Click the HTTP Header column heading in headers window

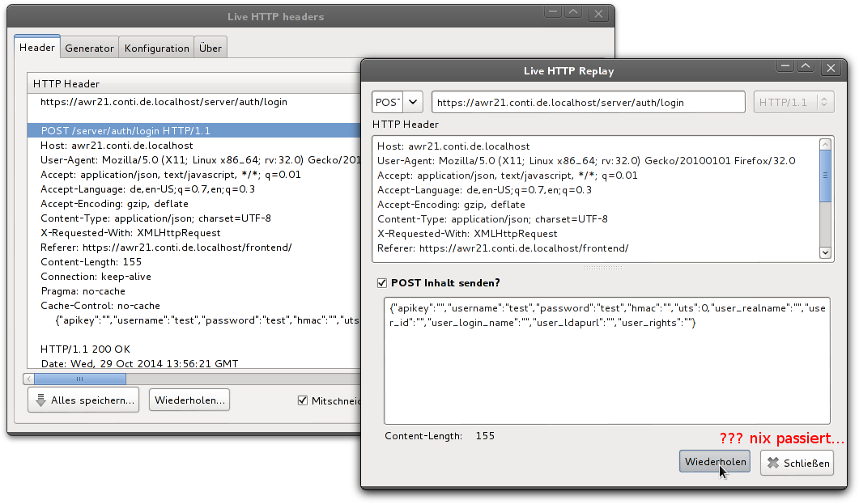194,83
